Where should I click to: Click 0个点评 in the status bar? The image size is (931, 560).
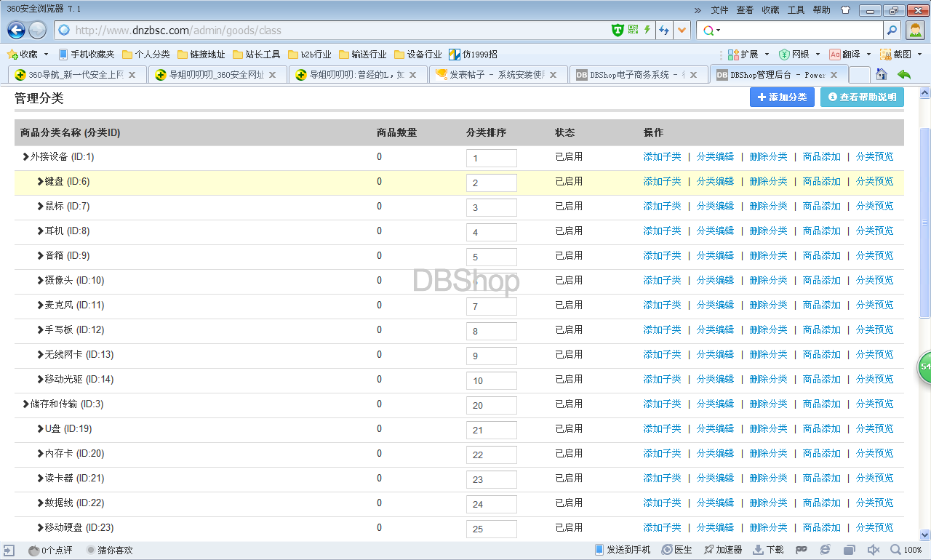(x=50, y=550)
